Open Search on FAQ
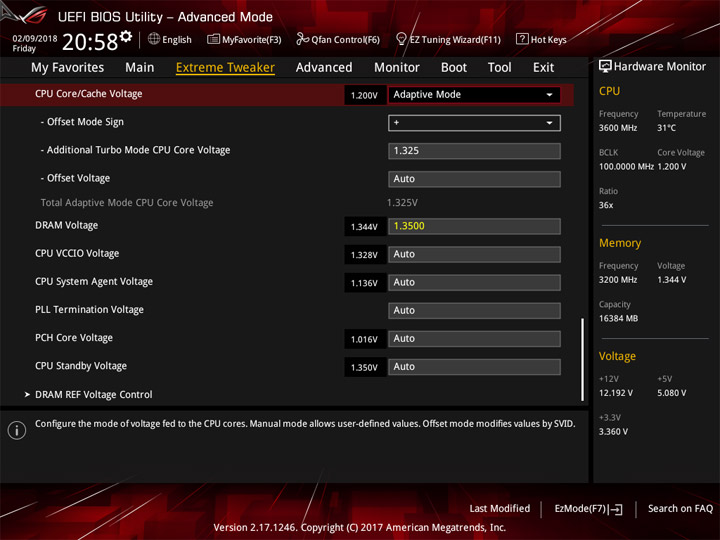This screenshot has width=720, height=540. click(x=681, y=508)
